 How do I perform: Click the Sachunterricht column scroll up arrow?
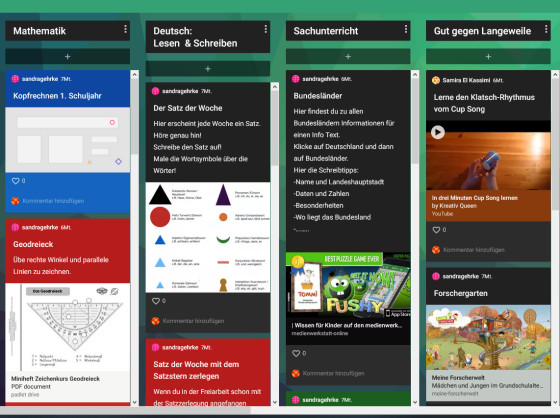coord(415,74)
